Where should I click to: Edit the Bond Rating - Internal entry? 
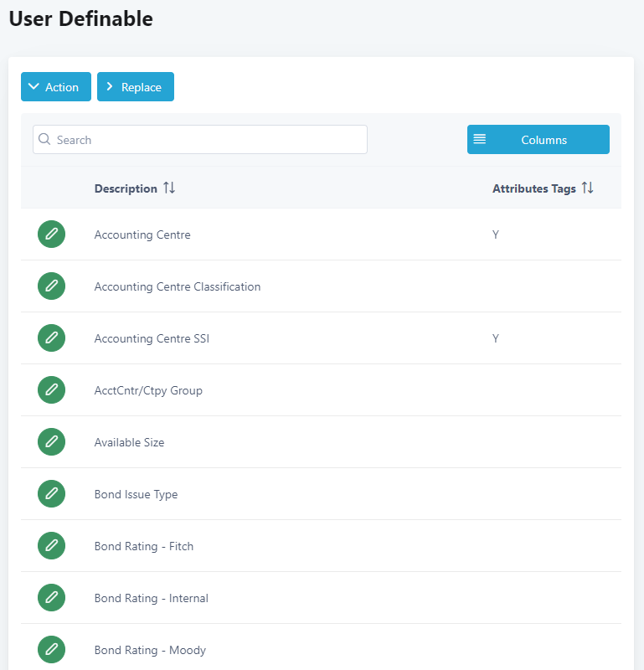51,598
